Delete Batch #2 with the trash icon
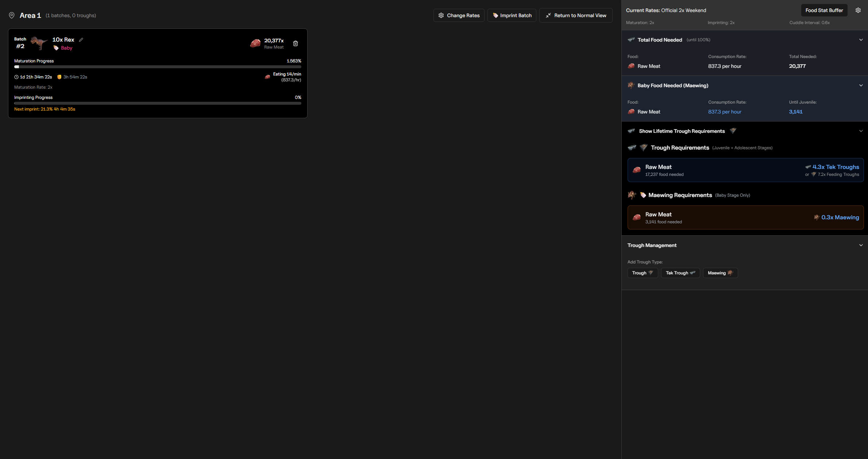Screen dimensions: 868x459 pos(296,43)
